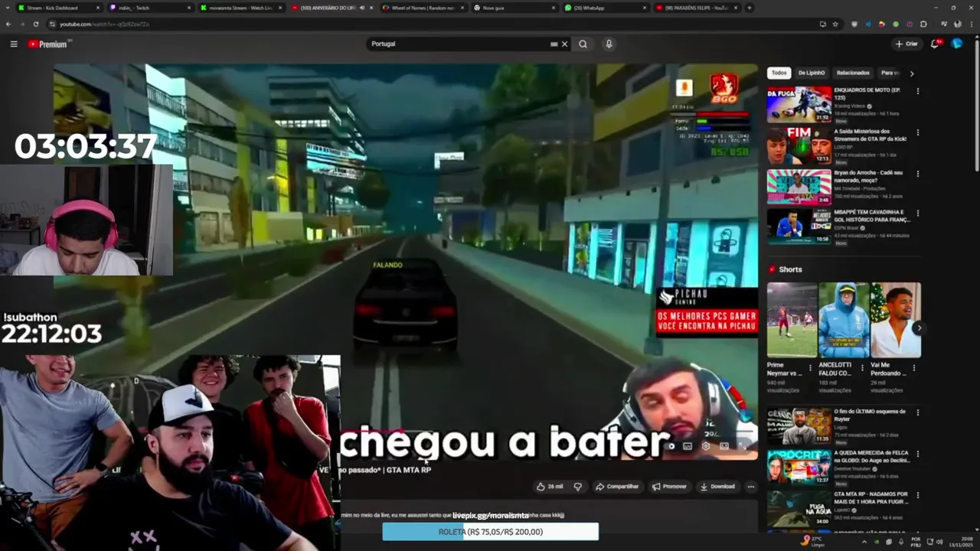Open player settings gear

coord(705,446)
